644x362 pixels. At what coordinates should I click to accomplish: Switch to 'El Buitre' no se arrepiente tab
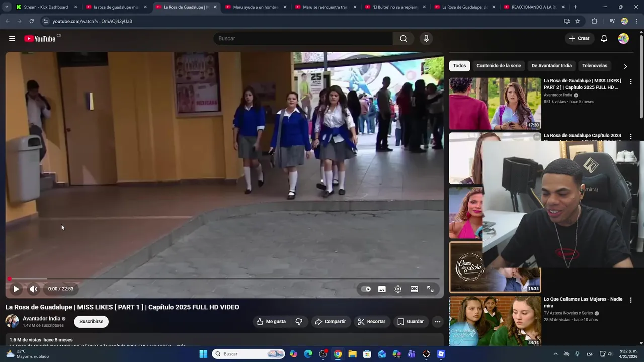pos(395,7)
